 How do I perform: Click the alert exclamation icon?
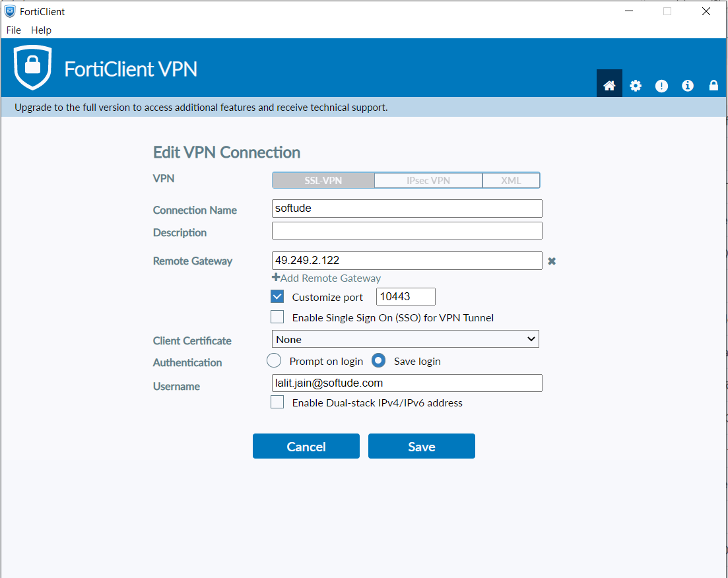661,86
